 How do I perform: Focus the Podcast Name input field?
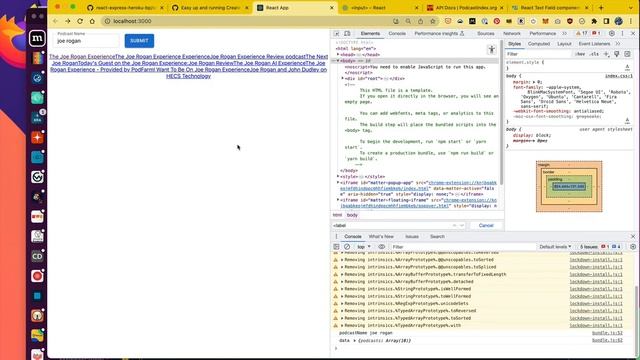coord(86,41)
